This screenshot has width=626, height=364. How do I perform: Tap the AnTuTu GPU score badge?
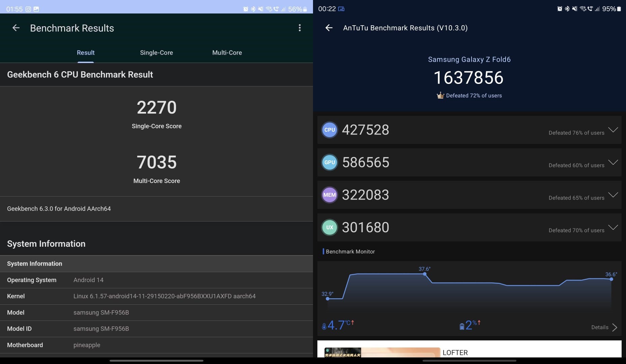click(330, 162)
